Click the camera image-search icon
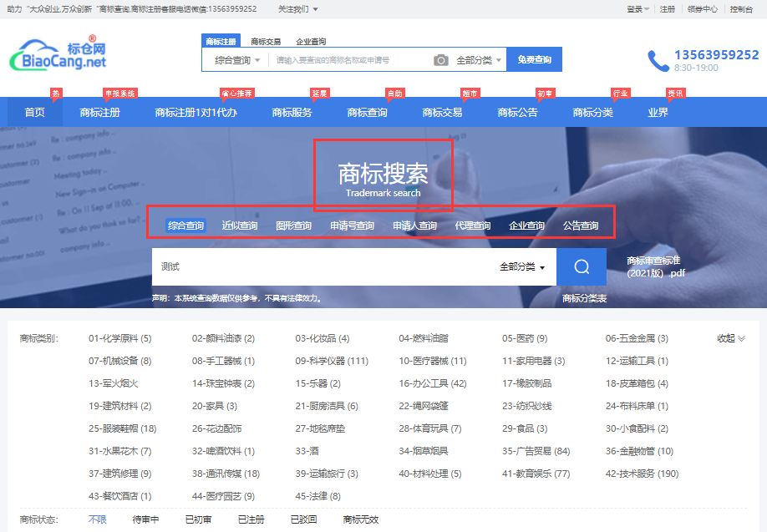Viewport: 767px width, 532px height. [441, 60]
